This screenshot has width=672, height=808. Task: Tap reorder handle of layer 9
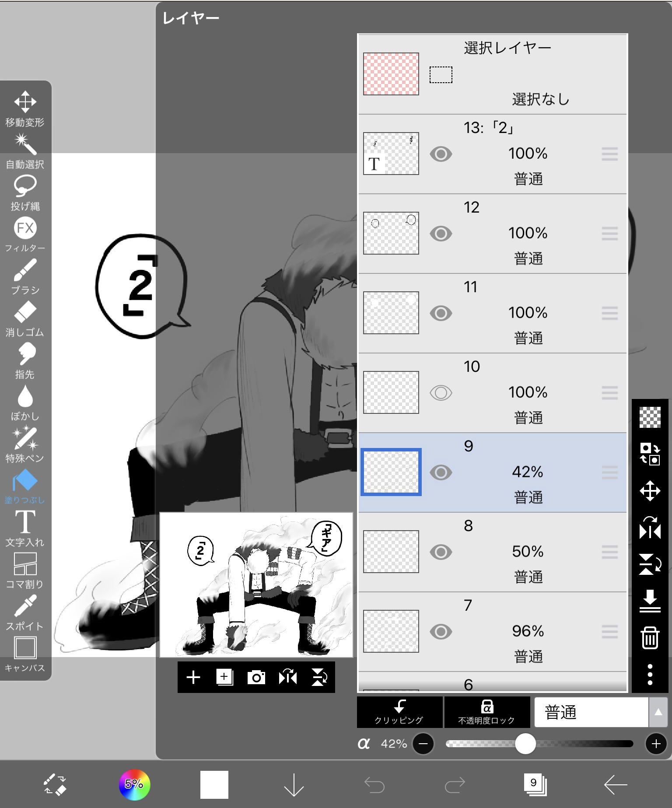610,472
